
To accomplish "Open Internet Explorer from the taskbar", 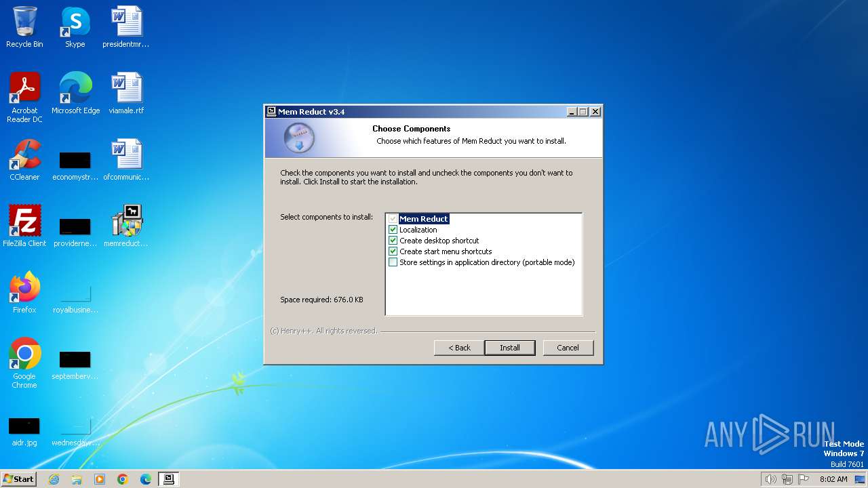I will pyautogui.click(x=54, y=479).
